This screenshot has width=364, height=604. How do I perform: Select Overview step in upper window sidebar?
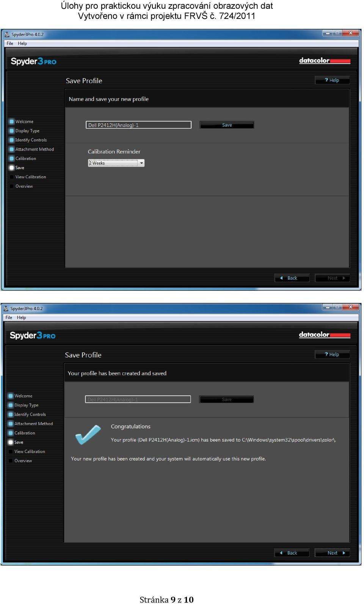pos(22,186)
